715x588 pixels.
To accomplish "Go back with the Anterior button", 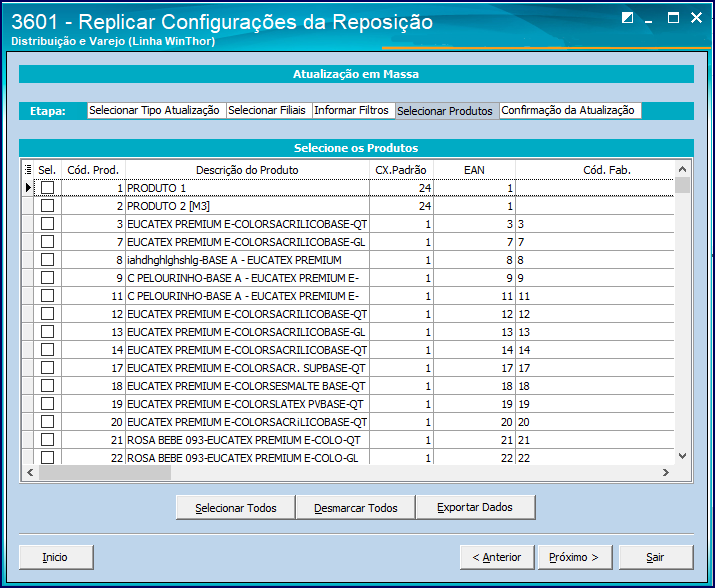I will (x=497, y=557).
